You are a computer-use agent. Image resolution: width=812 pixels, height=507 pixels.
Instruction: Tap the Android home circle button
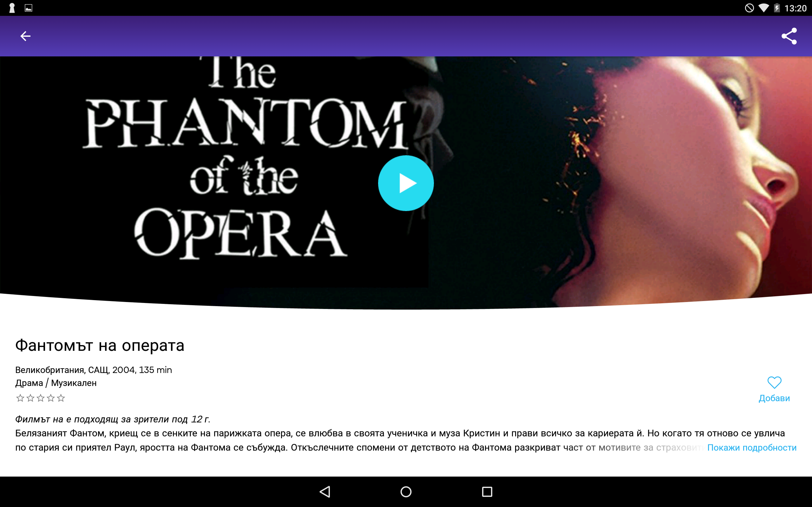406,491
